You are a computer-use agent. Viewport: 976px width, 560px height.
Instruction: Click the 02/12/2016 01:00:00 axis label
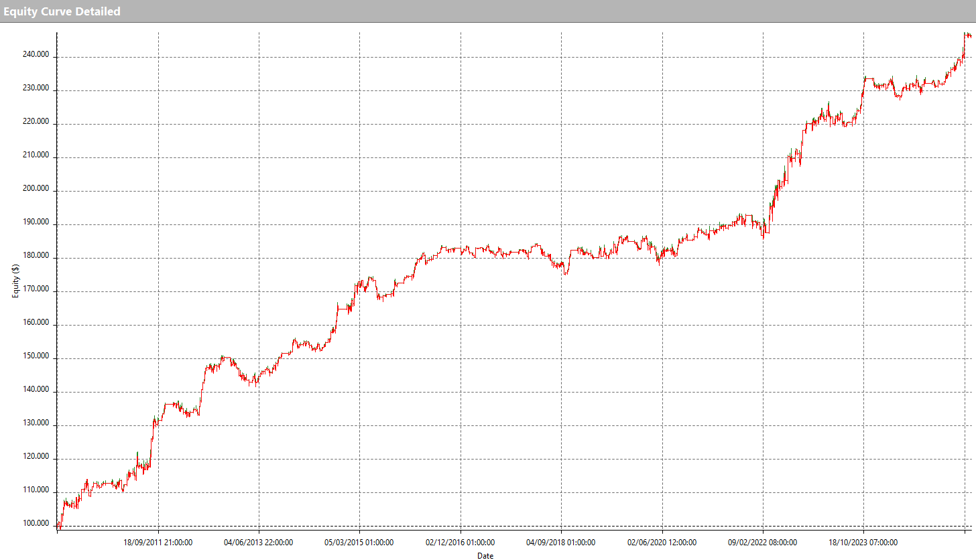[x=461, y=543]
